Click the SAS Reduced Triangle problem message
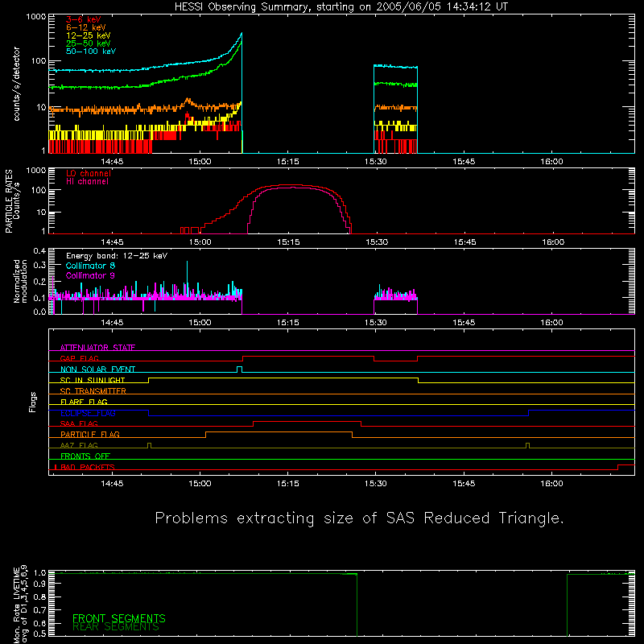 pyautogui.click(x=359, y=518)
